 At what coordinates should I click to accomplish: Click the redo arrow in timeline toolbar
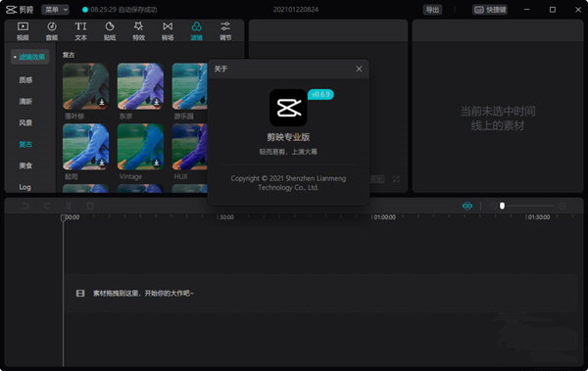pos(47,206)
